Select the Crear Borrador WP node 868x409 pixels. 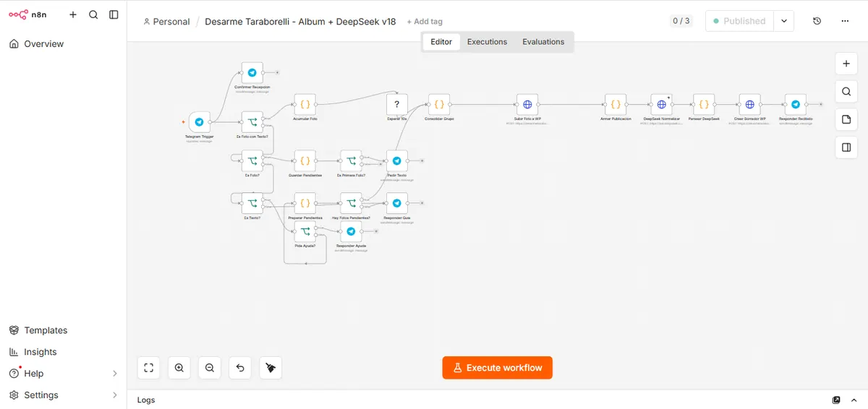pyautogui.click(x=749, y=105)
